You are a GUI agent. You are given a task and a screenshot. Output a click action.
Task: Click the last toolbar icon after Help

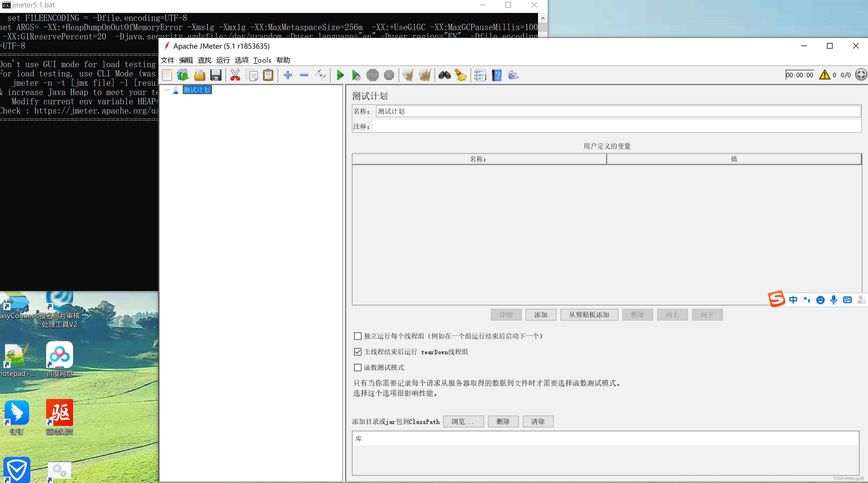pyautogui.click(x=513, y=75)
